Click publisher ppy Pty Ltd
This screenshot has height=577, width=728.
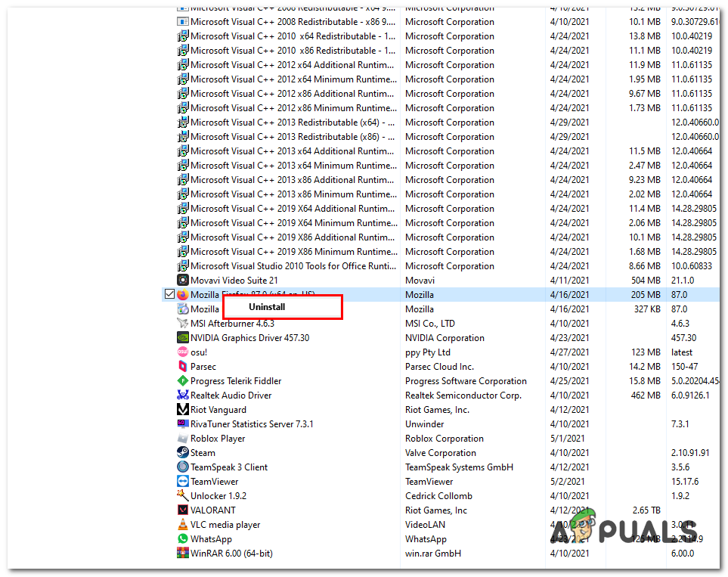point(428,352)
